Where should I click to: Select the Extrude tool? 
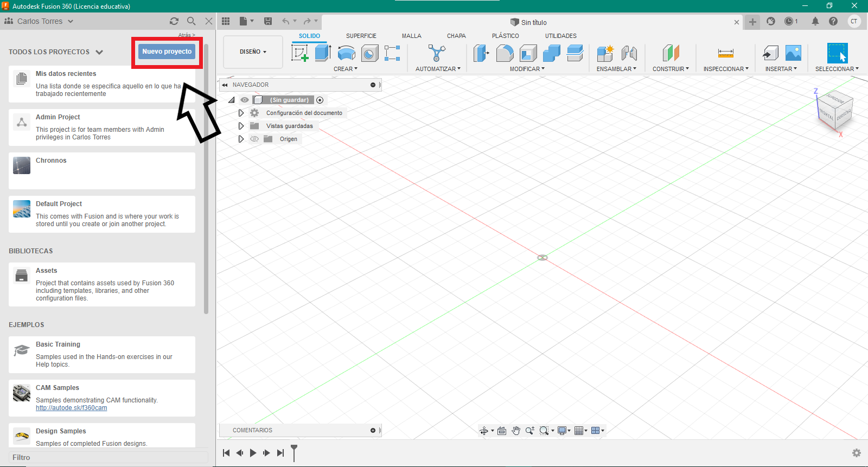click(x=323, y=53)
